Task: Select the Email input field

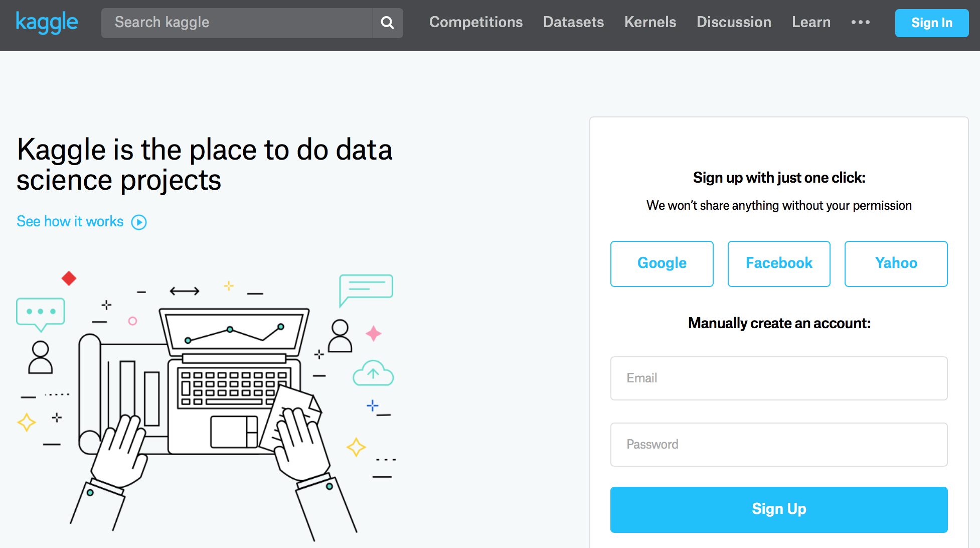Action: [x=779, y=376]
